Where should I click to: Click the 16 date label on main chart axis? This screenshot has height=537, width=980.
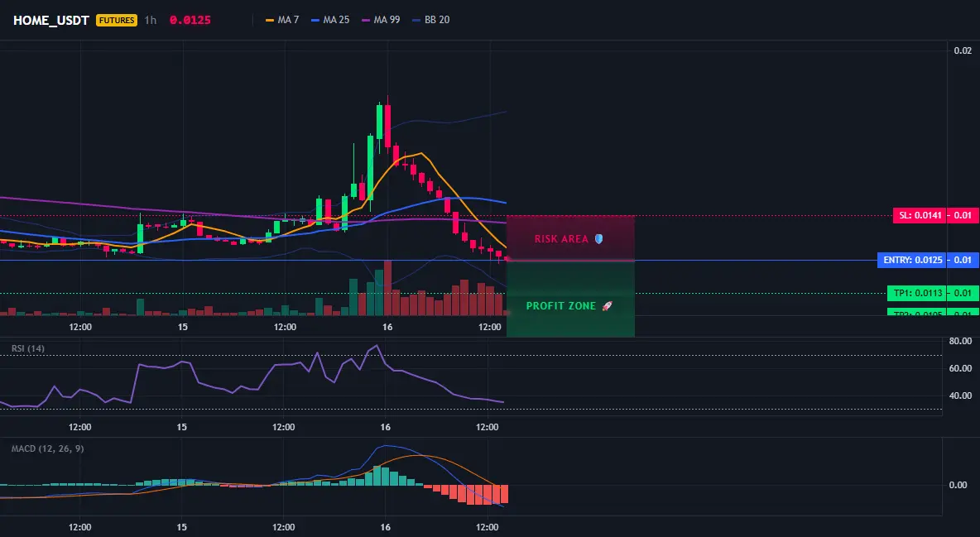click(x=387, y=327)
